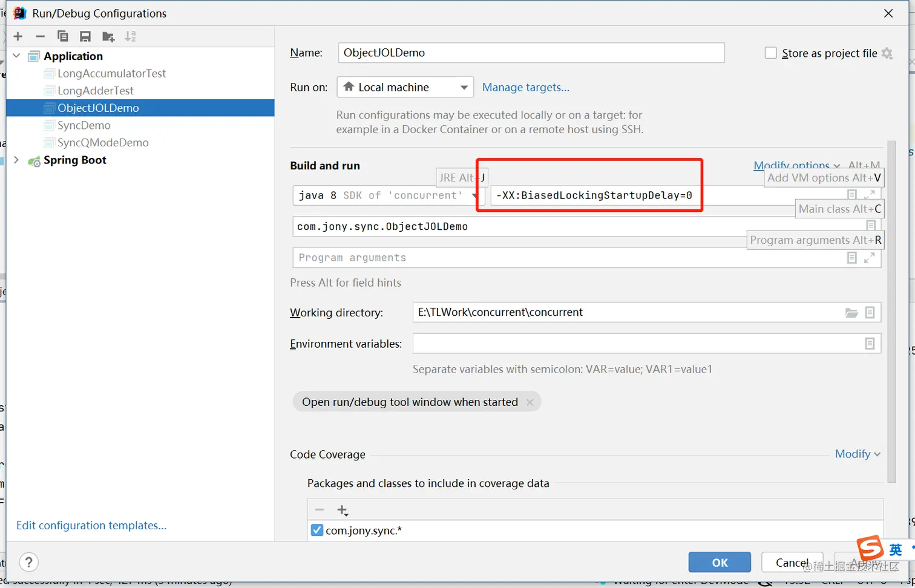Click the Name input field
Viewport: 915px width, 588px height.
click(x=531, y=53)
